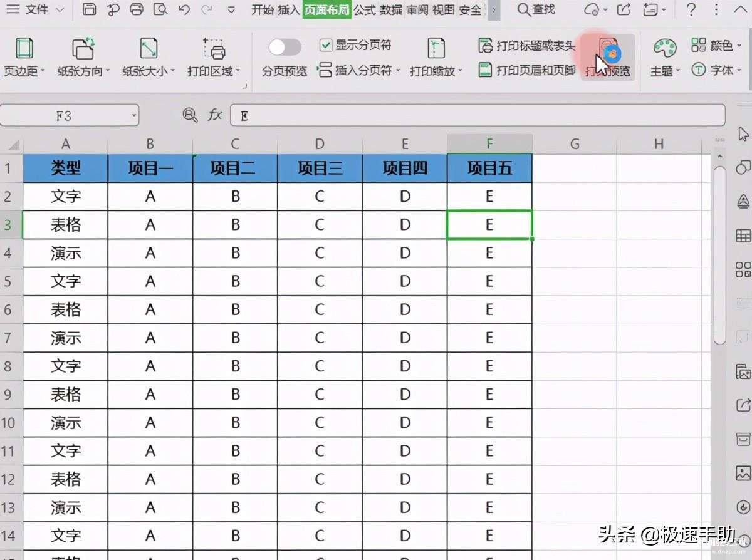Click the image icon in right sidebar

click(743, 473)
